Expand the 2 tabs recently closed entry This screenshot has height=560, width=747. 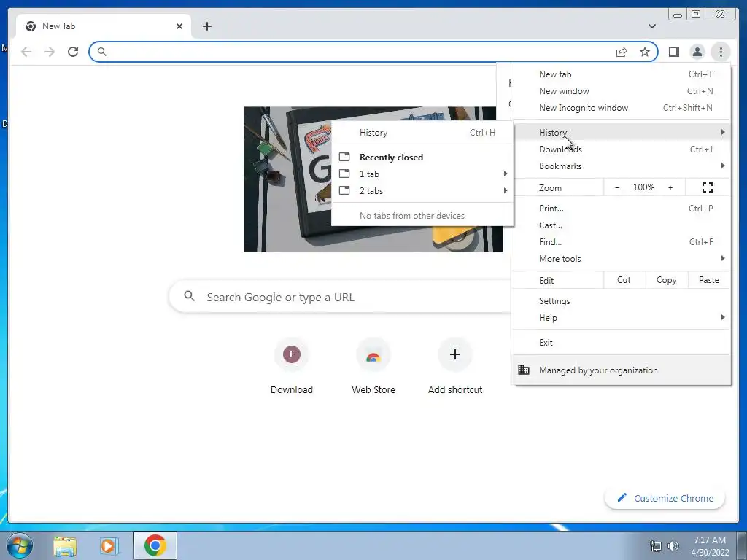pyautogui.click(x=422, y=191)
